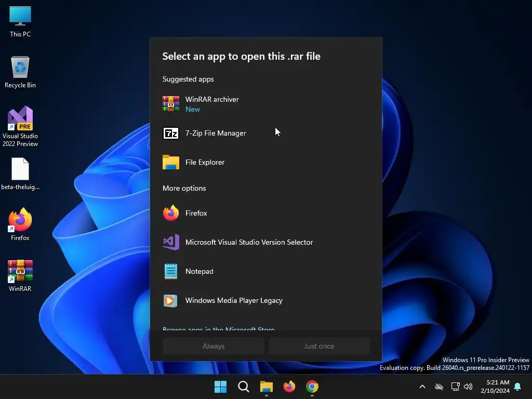The height and width of the screenshot is (399, 532).
Task: Click the 'WinRAR archiver' label text
Action: [x=212, y=99]
